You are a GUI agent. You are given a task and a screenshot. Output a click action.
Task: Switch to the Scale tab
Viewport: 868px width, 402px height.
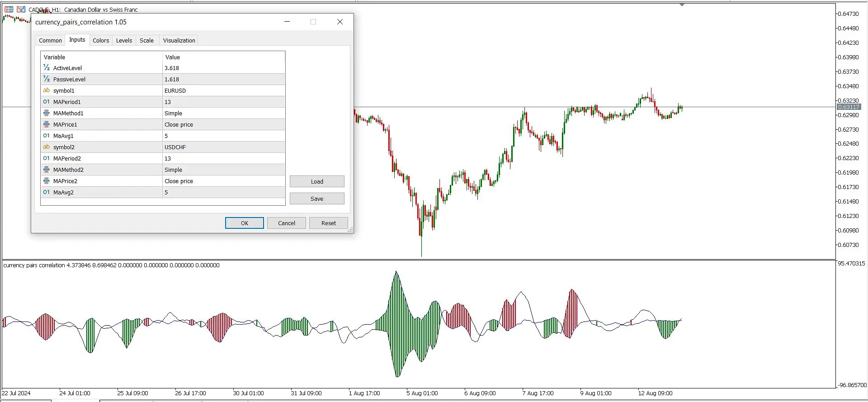[x=146, y=40]
